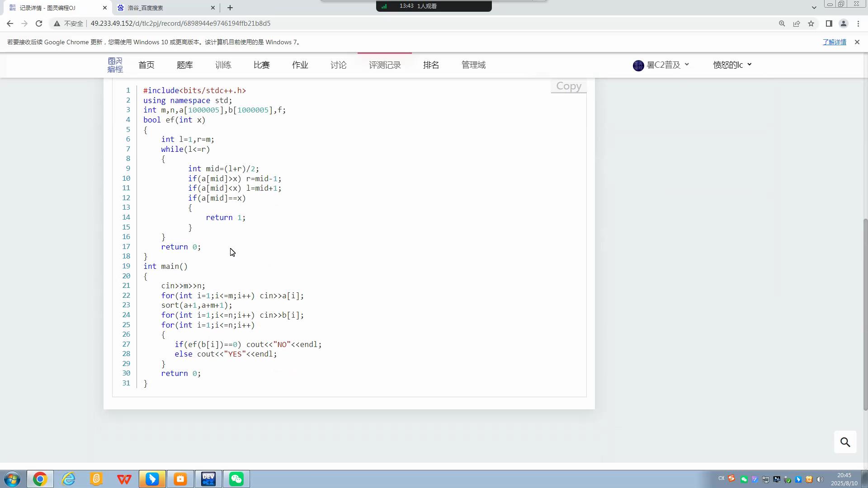Open the 比赛 navigation item

tap(262, 65)
